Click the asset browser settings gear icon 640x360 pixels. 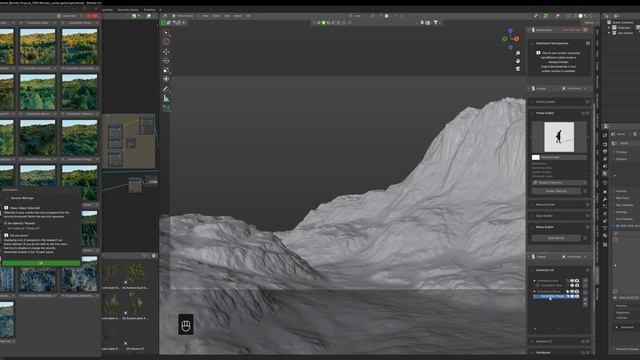pos(154,256)
